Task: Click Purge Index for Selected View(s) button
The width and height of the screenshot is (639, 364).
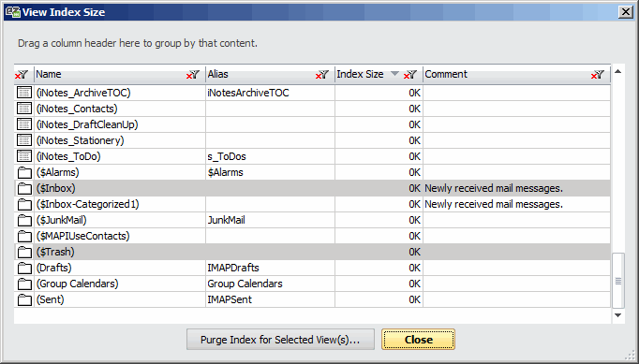Action: point(280,340)
